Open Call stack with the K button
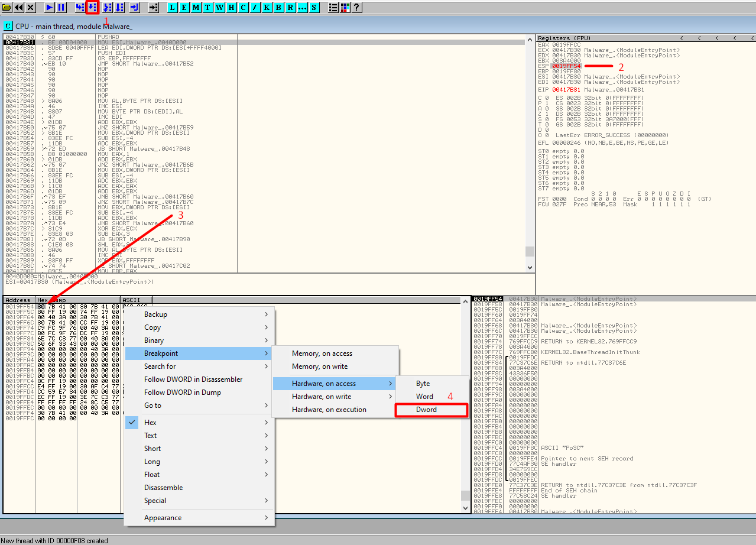 coord(267,8)
